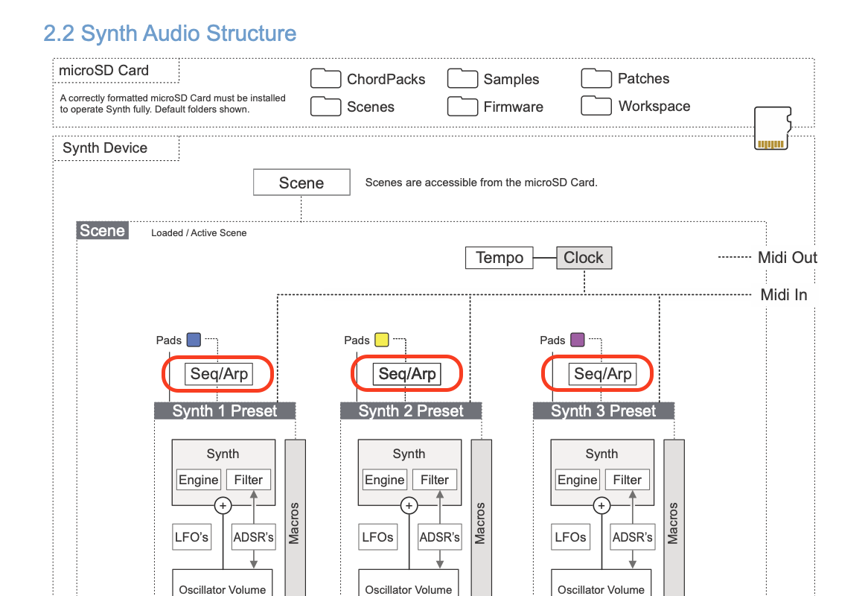Screen dimensions: 868x596
Task: Click the purple Pads color swatch
Action: [578, 340]
